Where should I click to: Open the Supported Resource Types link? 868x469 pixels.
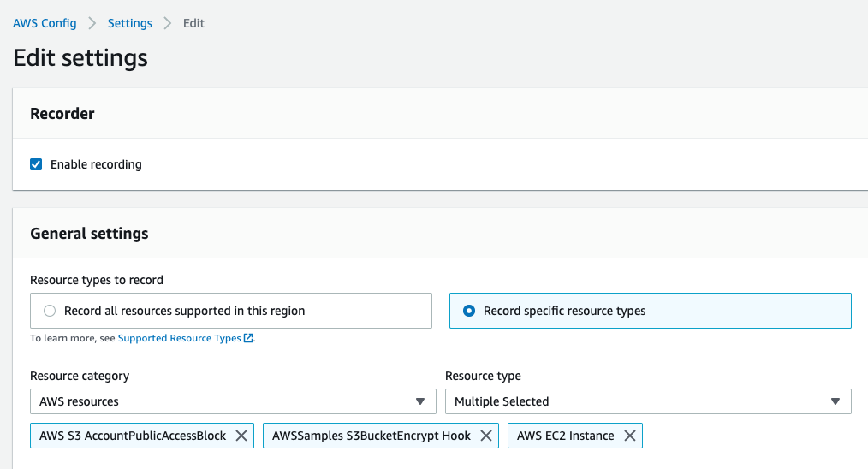pos(179,338)
